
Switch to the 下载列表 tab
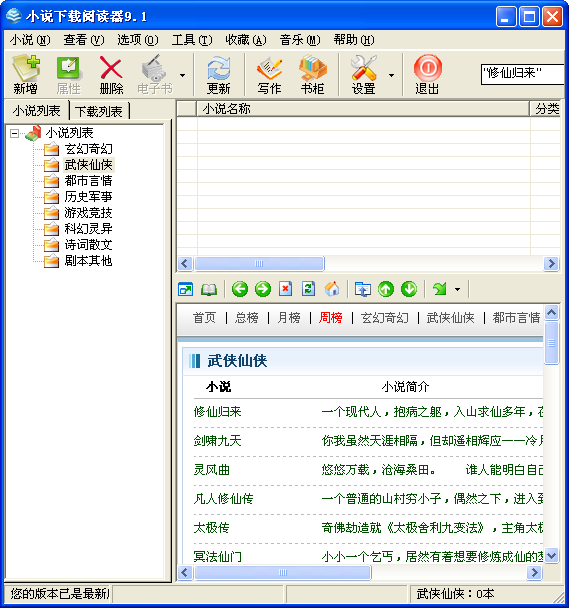[x=98, y=111]
